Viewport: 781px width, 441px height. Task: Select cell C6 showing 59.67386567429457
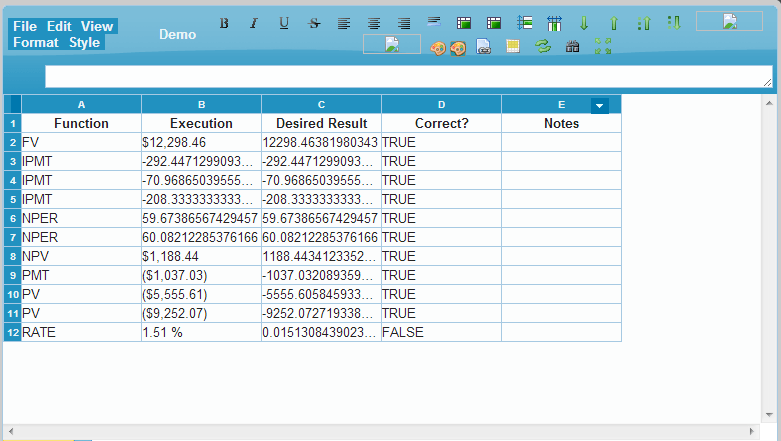321,218
